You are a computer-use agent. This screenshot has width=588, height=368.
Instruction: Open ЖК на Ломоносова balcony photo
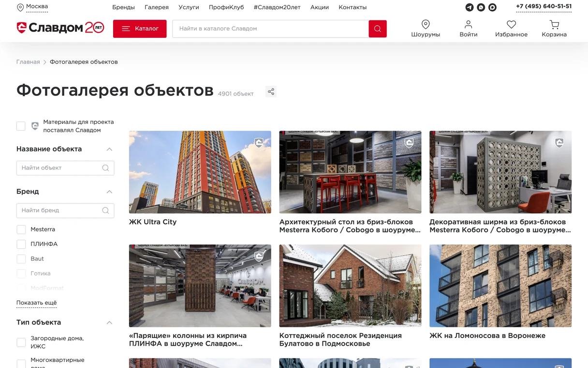click(500, 286)
